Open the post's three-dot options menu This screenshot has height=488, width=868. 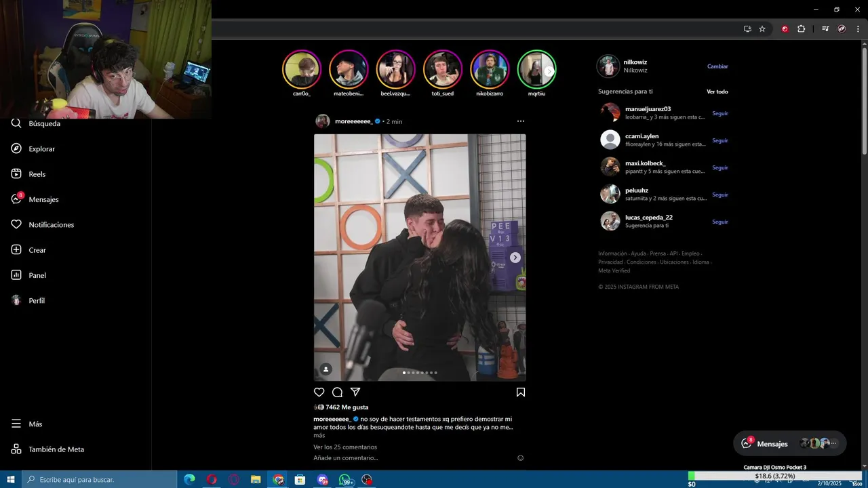521,121
